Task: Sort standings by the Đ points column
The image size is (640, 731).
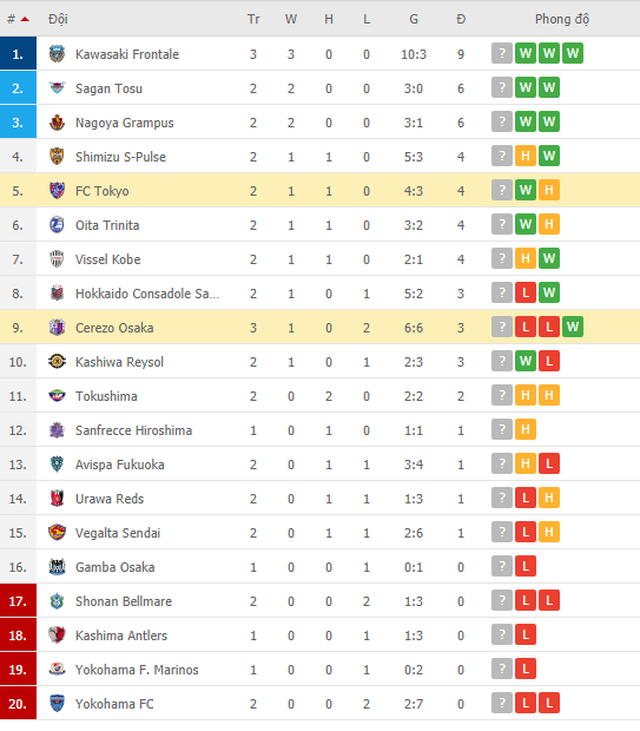Action: coord(461,19)
